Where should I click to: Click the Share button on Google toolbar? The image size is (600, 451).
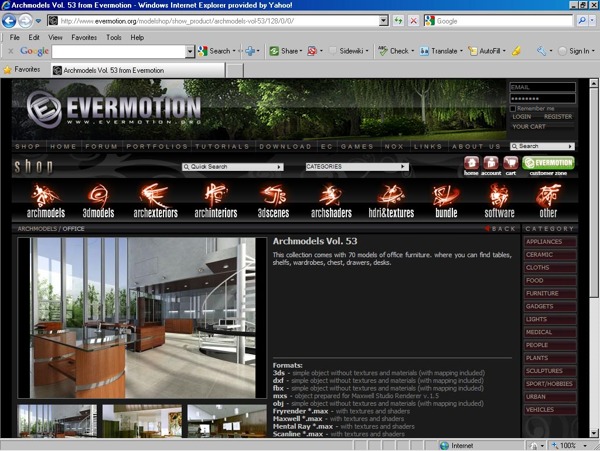[x=285, y=51]
